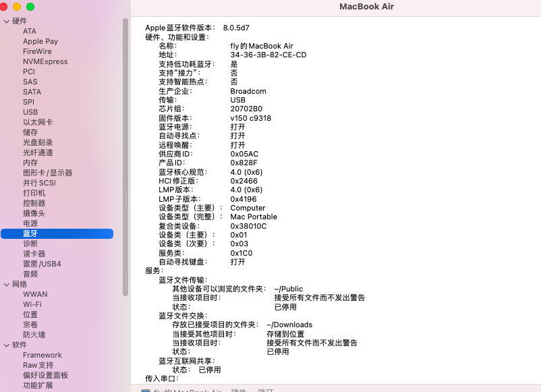Click the 存储到位置 value
Image resolution: width=541 pixels, height=392 pixels.
click(x=286, y=334)
